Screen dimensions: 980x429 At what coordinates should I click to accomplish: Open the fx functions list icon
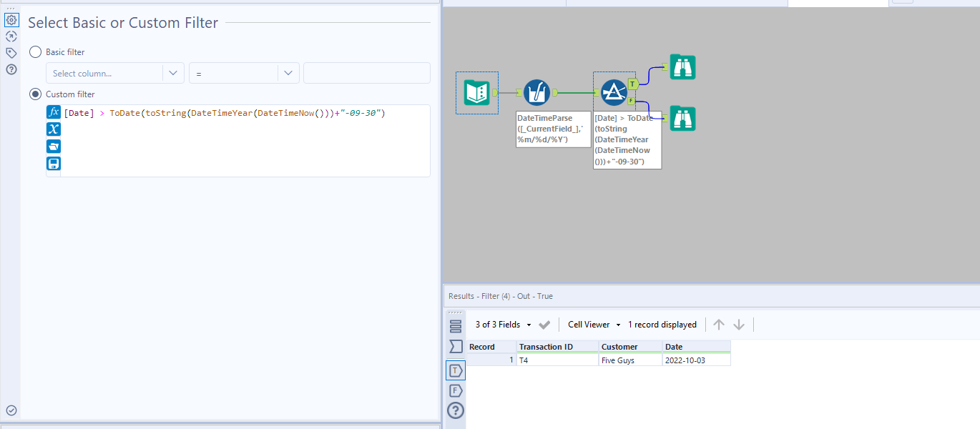coord(54,112)
